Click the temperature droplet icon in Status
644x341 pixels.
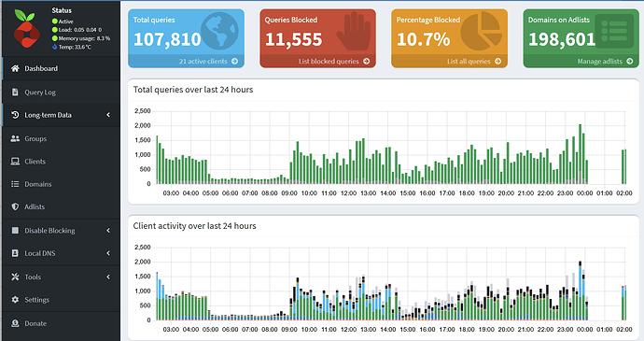pos(55,47)
